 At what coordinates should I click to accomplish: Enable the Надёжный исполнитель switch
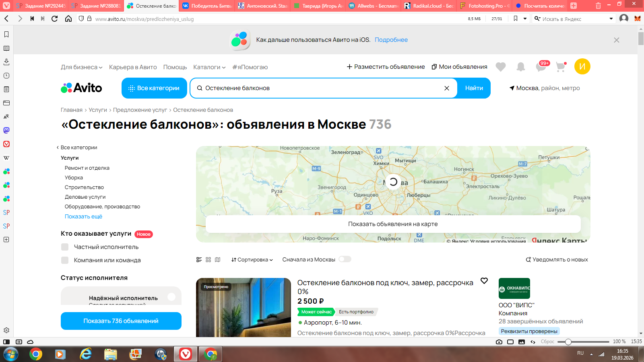[171, 297]
